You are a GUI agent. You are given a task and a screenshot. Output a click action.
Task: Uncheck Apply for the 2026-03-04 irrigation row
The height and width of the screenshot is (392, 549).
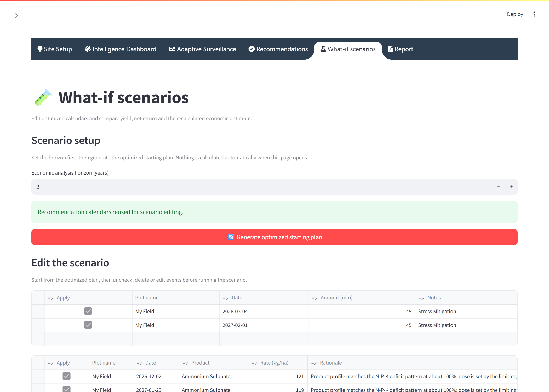click(88, 311)
